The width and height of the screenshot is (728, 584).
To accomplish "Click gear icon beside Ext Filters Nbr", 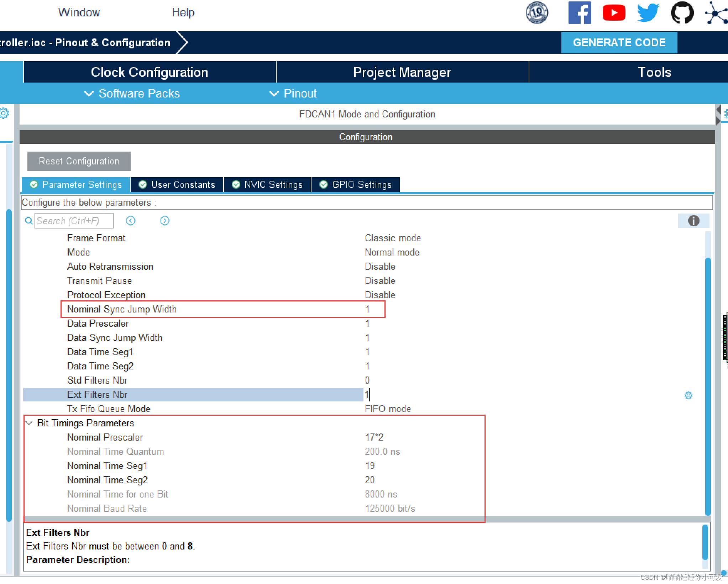I will tap(688, 395).
